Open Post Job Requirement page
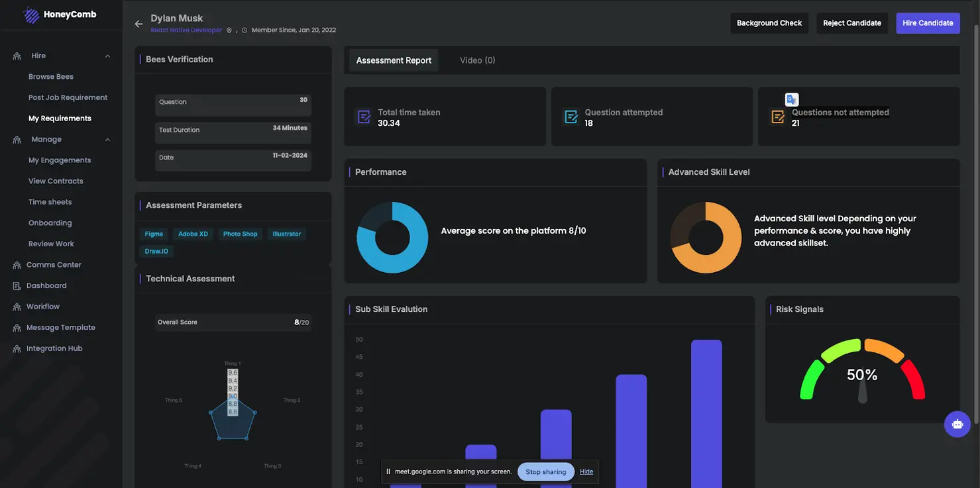The width and height of the screenshot is (980, 488). pos(68,98)
